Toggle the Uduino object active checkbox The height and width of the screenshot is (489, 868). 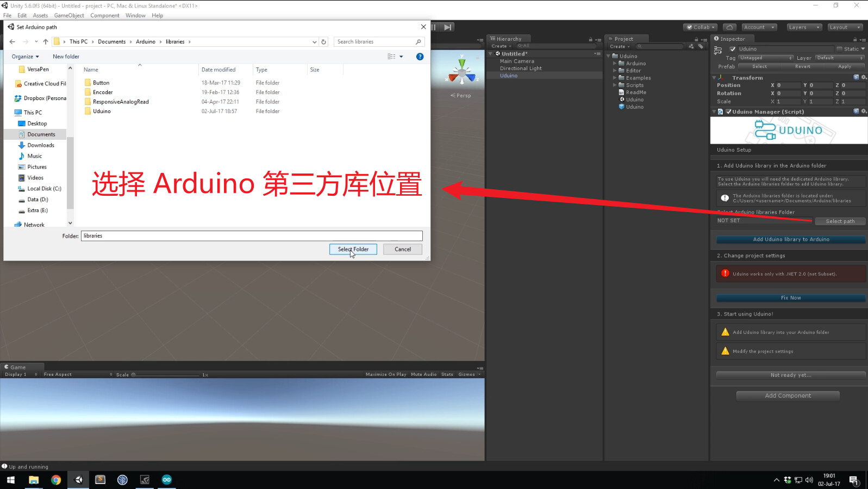coord(733,49)
